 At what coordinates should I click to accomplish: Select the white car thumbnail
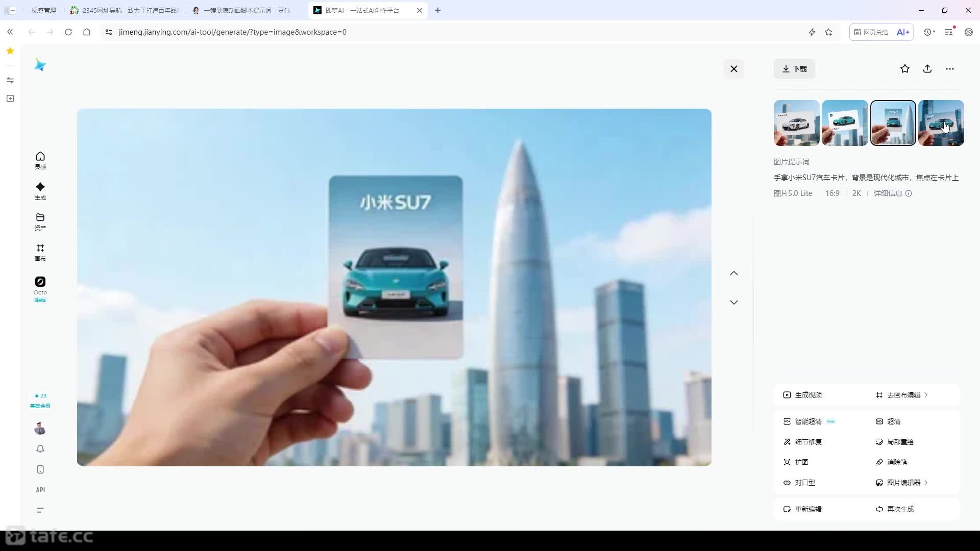(797, 123)
